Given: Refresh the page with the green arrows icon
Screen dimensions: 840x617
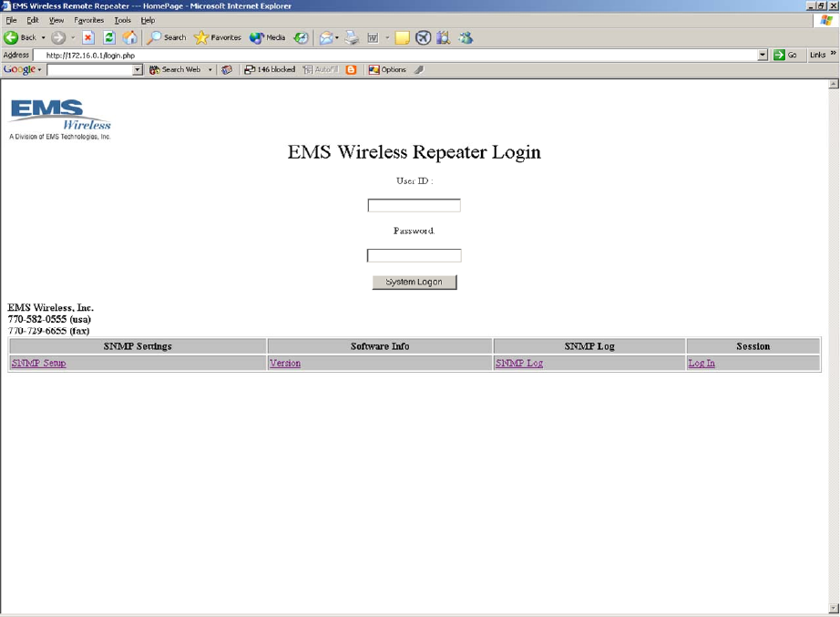Looking at the screenshot, I should click(x=109, y=37).
